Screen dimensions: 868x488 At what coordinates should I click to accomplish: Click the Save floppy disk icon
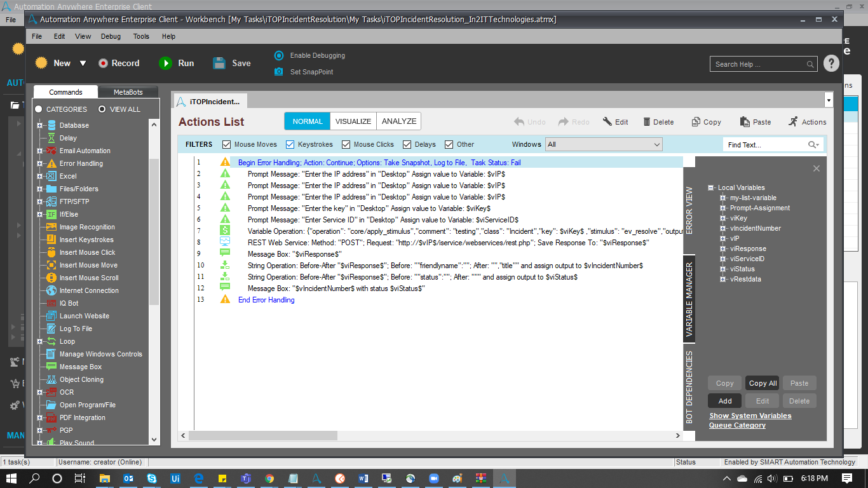point(219,63)
